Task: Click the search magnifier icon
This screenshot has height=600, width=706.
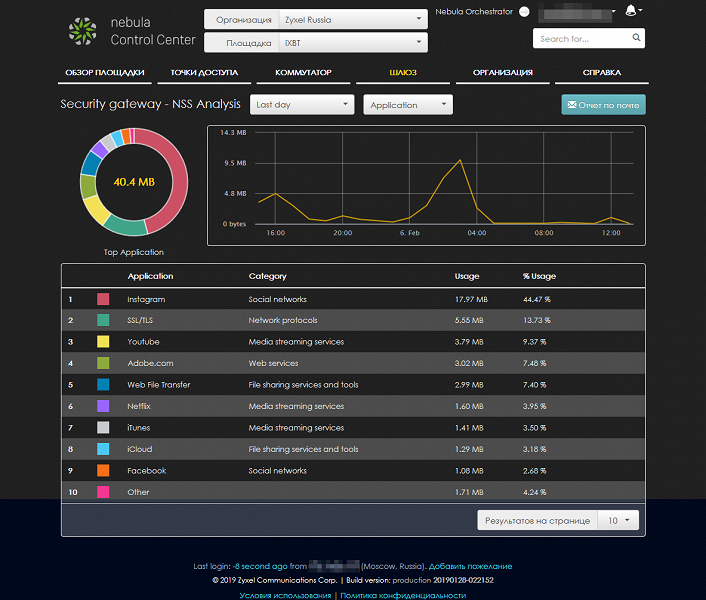Action: (636, 38)
